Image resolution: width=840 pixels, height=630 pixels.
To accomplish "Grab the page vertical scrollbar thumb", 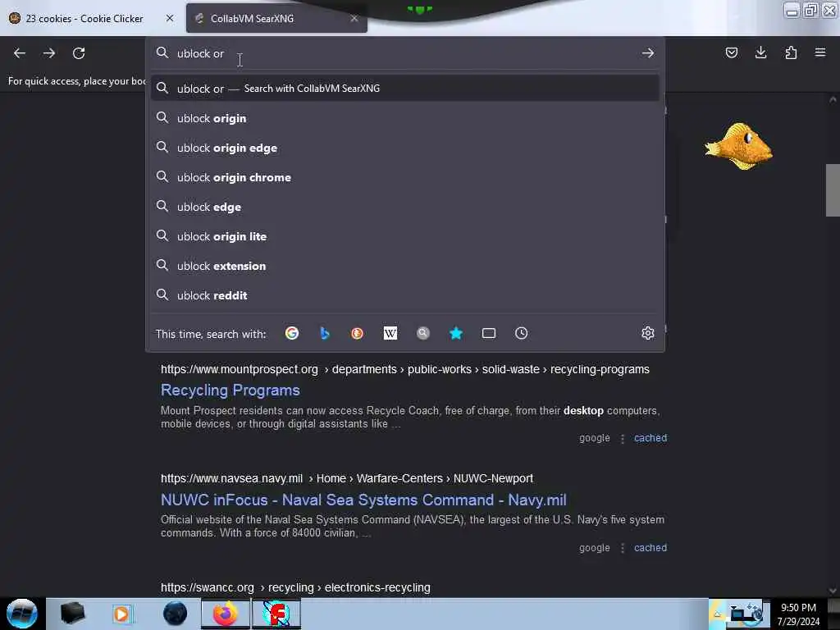I will pos(833,189).
